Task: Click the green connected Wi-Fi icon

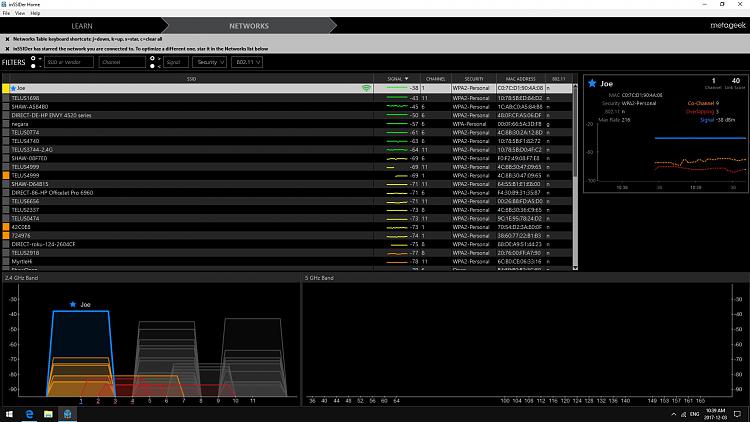Action: 366,89
